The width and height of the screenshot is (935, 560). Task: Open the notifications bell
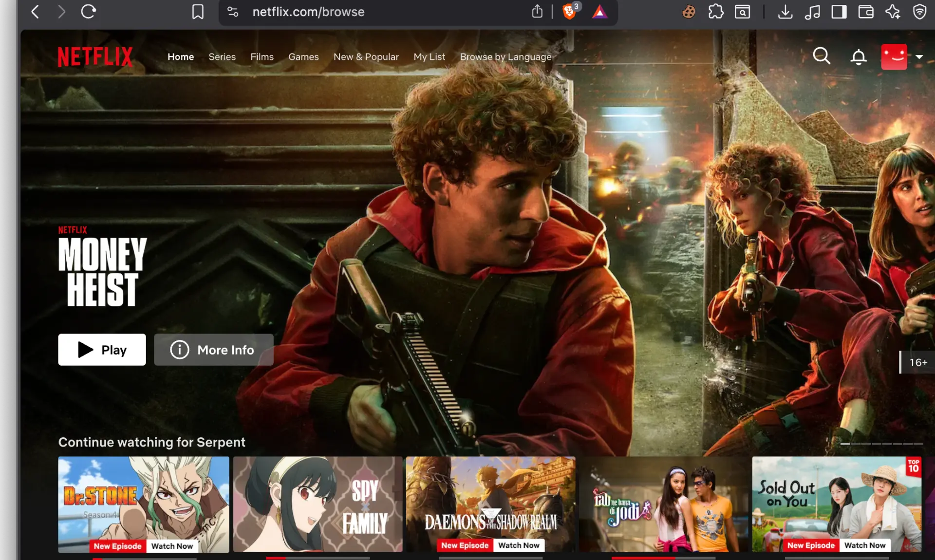tap(859, 56)
